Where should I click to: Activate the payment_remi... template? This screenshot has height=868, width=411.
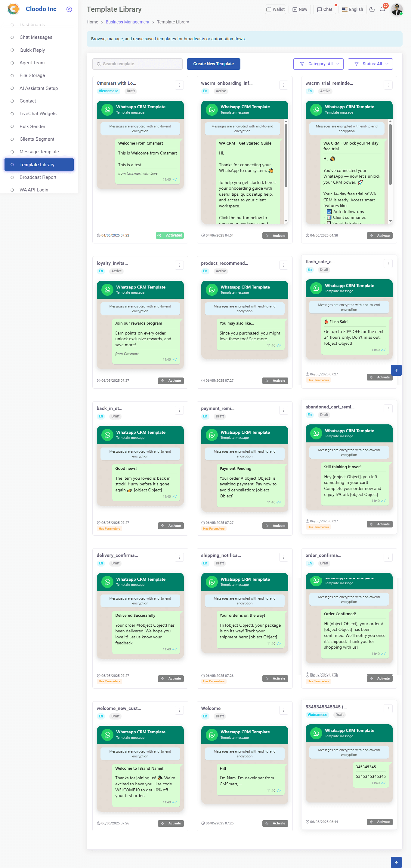click(x=275, y=526)
